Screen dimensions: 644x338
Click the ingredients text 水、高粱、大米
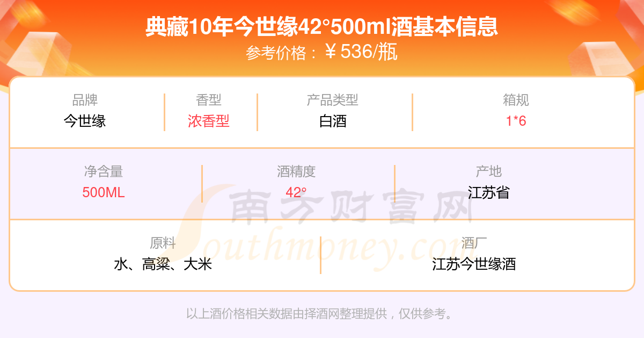point(163,264)
